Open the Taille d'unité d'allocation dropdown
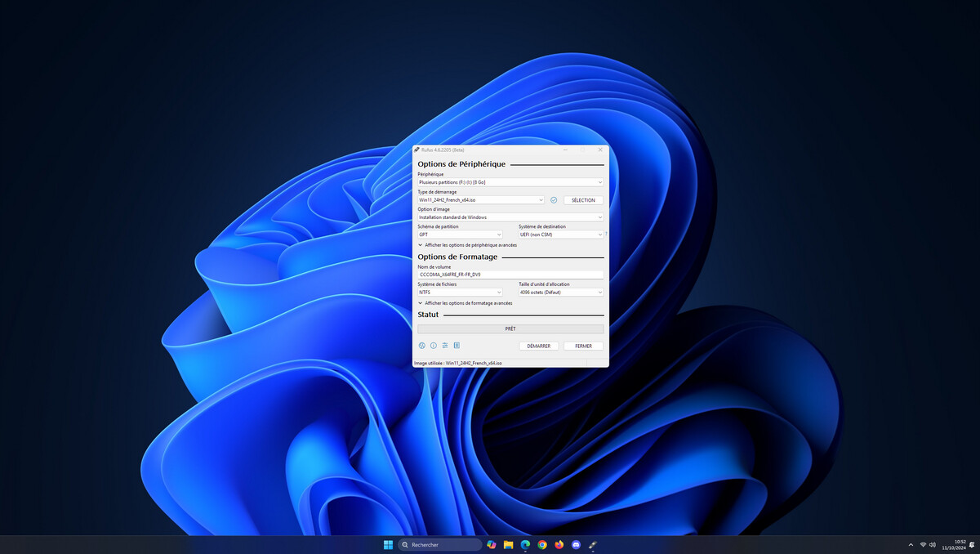The height and width of the screenshot is (554, 980). click(x=561, y=292)
